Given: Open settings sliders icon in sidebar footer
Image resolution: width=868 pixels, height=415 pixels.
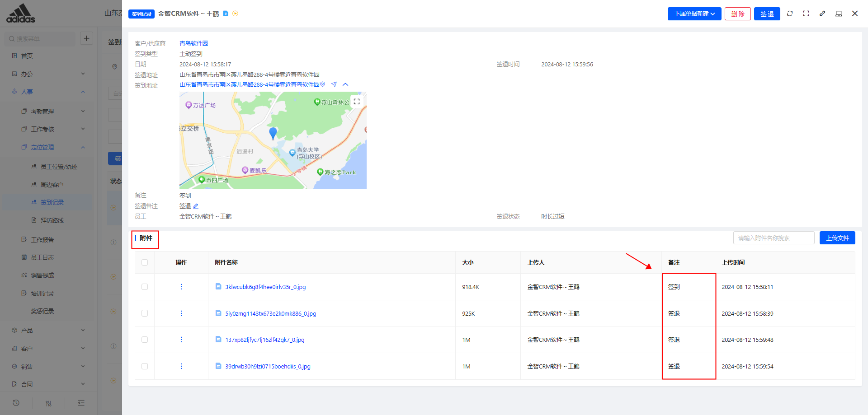Looking at the screenshot, I should click(x=48, y=403).
